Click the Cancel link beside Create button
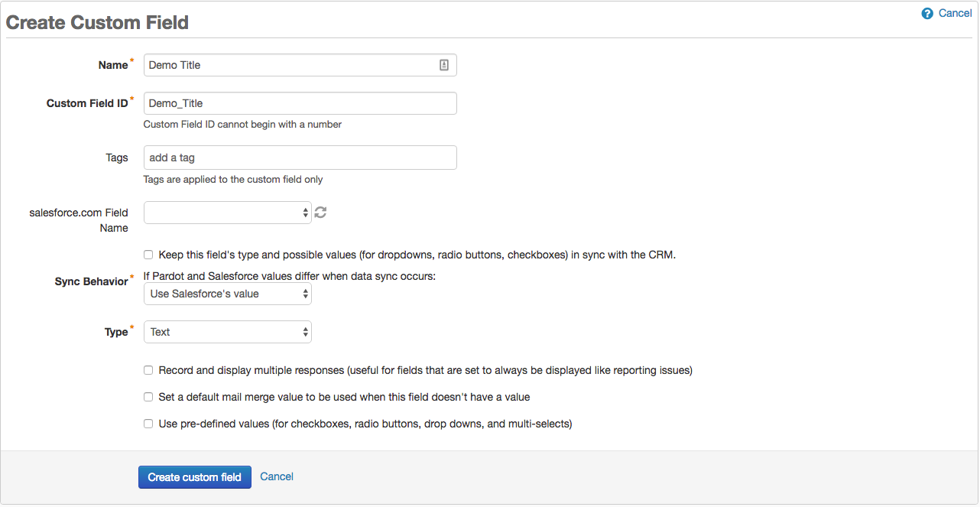Image resolution: width=980 pixels, height=507 pixels. tap(277, 476)
